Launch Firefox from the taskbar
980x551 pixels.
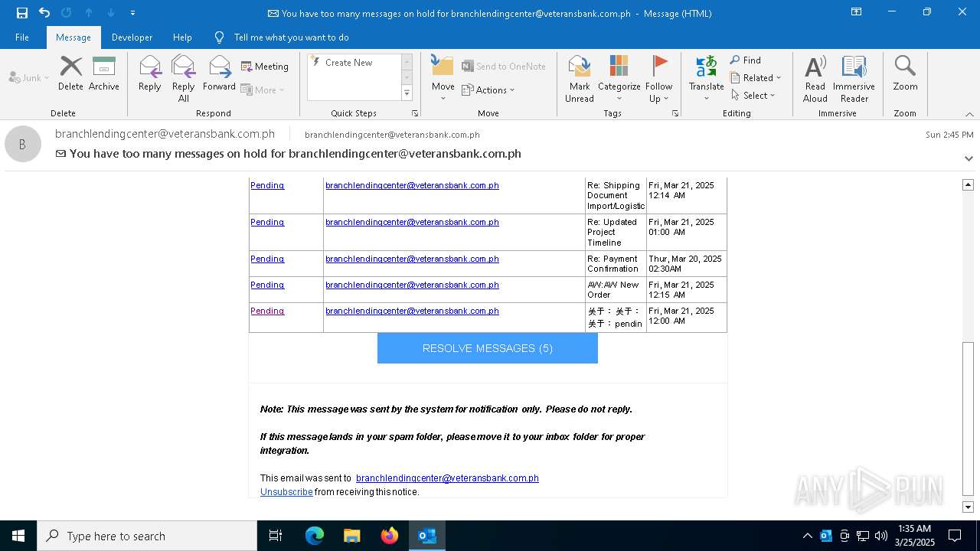coord(390,536)
